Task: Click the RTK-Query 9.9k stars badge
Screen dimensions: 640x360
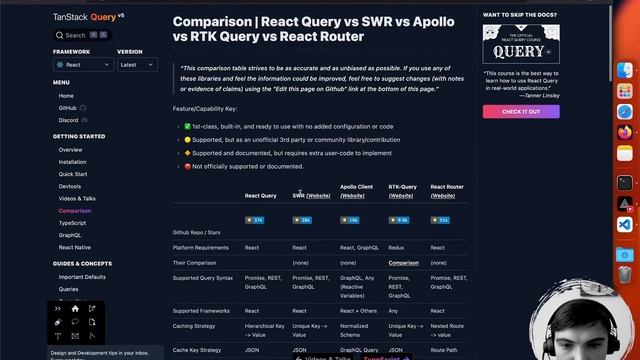Action: point(399,220)
